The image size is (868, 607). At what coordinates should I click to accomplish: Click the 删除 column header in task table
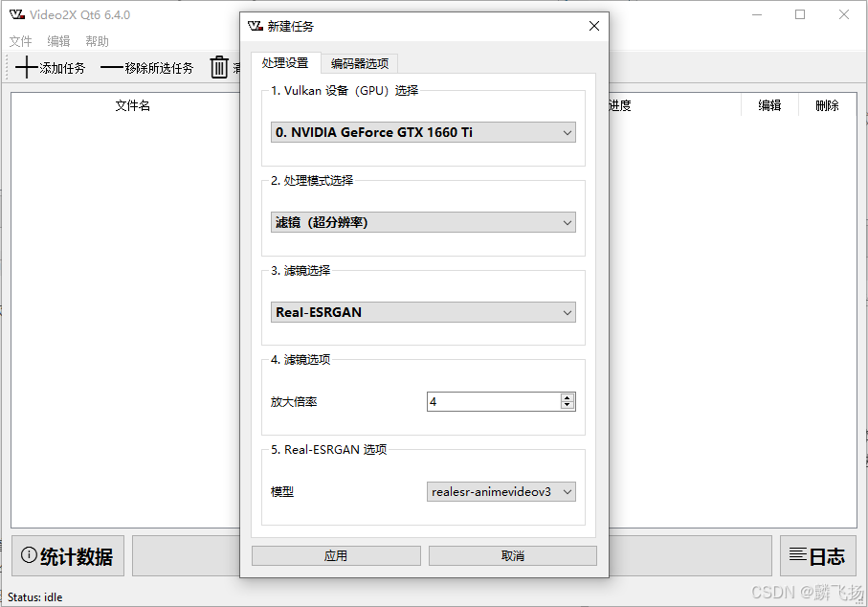coord(827,105)
